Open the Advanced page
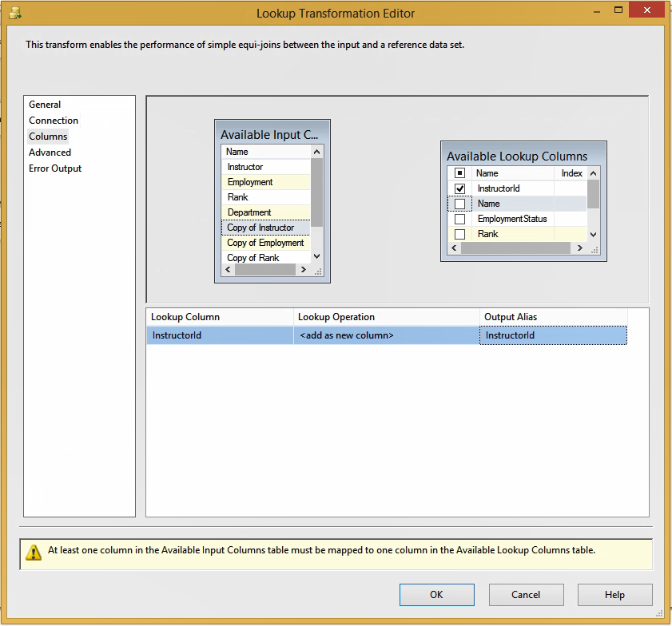Image resolution: width=672 pixels, height=626 pixels. click(x=50, y=152)
